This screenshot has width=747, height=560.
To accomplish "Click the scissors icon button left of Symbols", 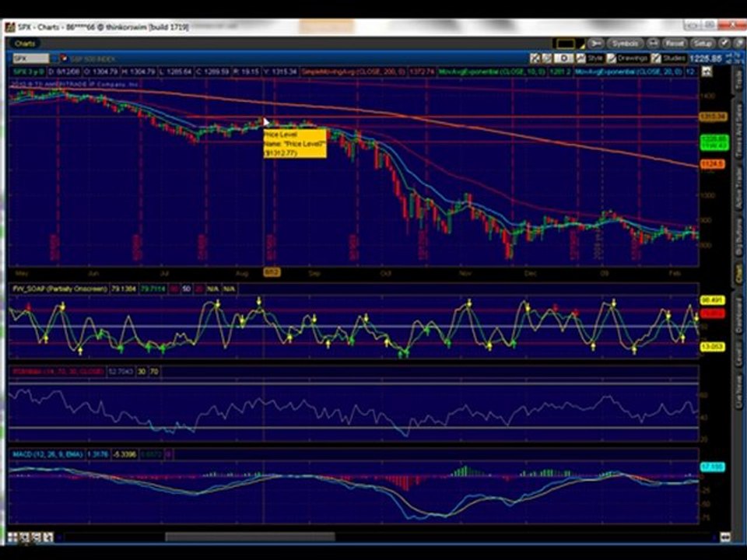I will (595, 44).
